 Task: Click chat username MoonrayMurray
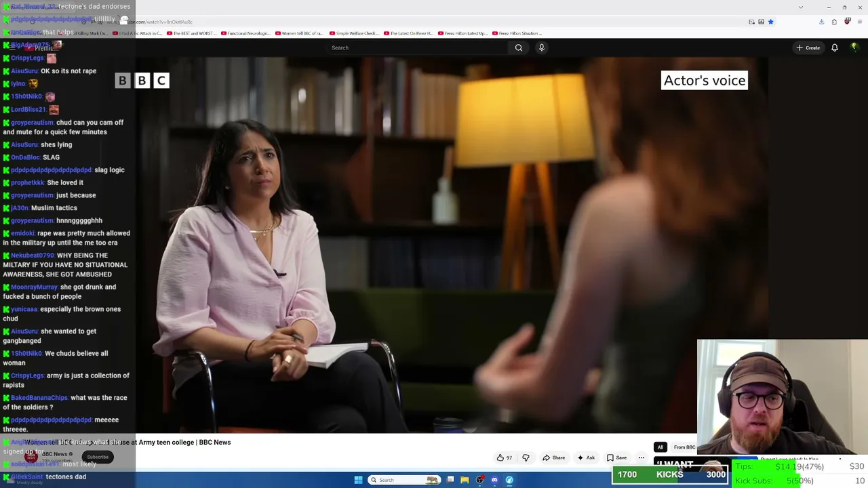point(35,287)
